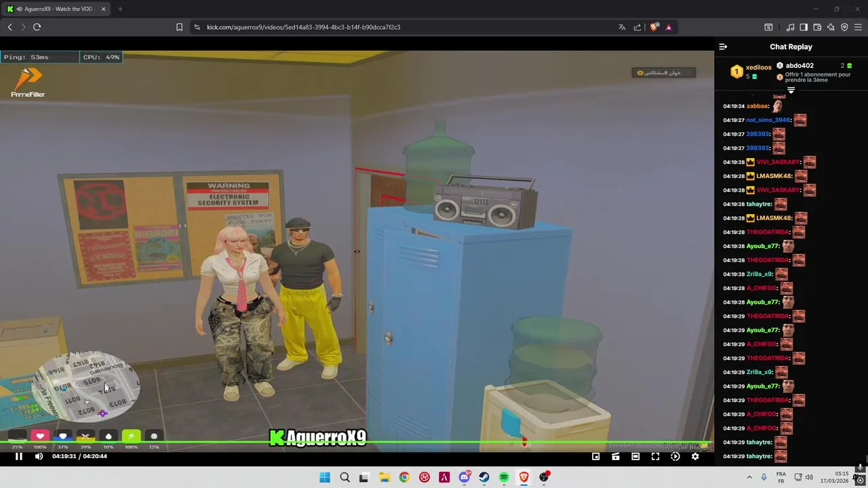868x488 pixels.
Task: Go back to previous page
Action: pyautogui.click(x=9, y=27)
